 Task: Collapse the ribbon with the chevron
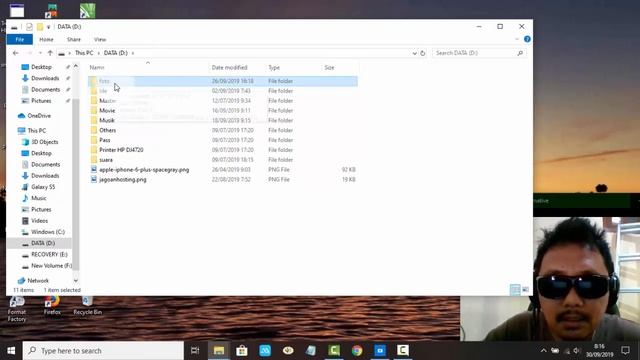(x=517, y=39)
